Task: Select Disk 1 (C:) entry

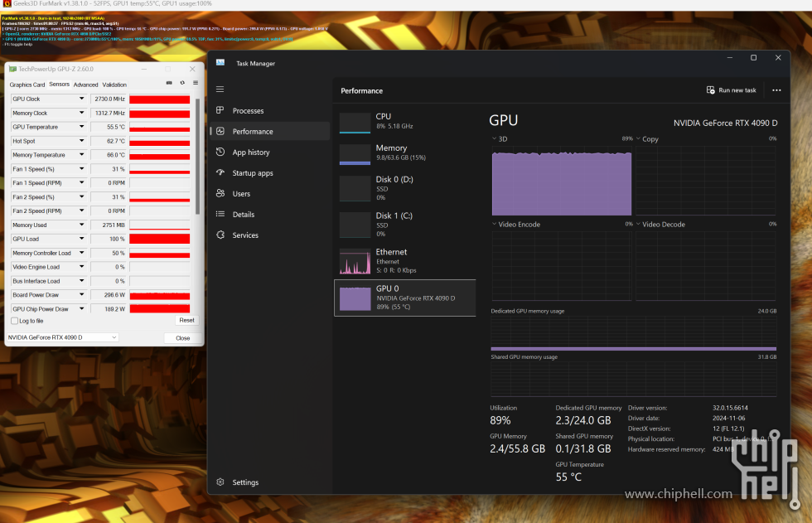Action: coord(405,225)
